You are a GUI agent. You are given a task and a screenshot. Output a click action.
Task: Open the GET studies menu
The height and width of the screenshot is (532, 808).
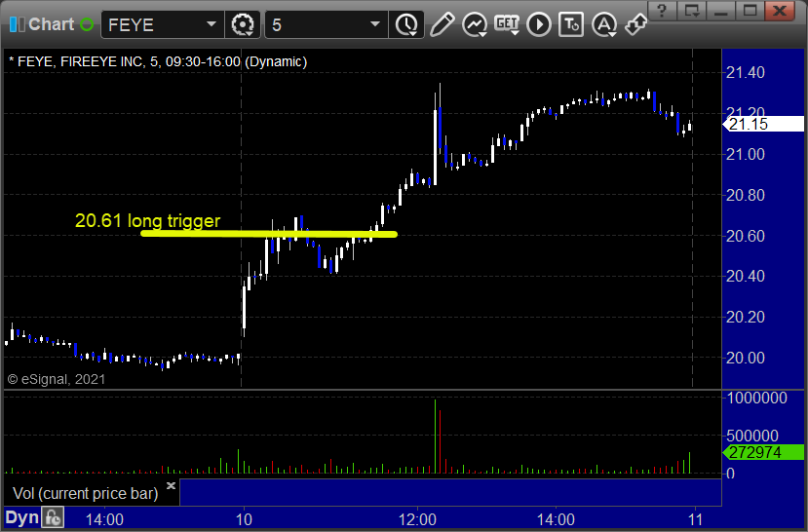tap(507, 24)
